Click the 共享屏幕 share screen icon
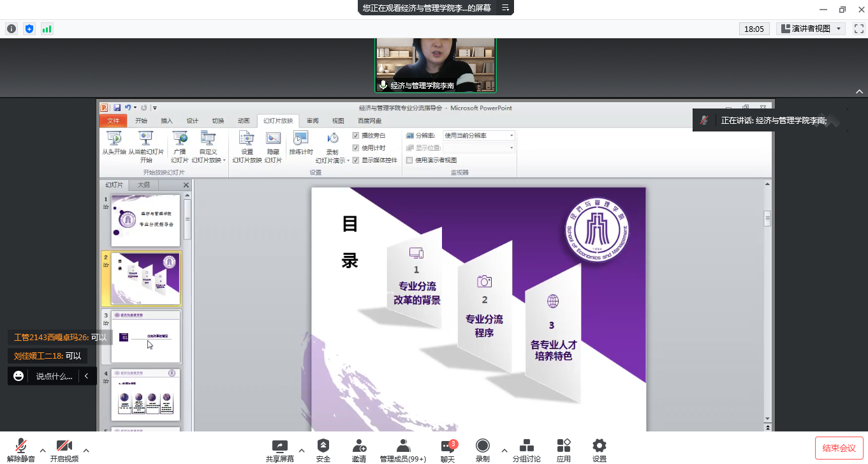The width and height of the screenshot is (868, 464). coord(279,445)
